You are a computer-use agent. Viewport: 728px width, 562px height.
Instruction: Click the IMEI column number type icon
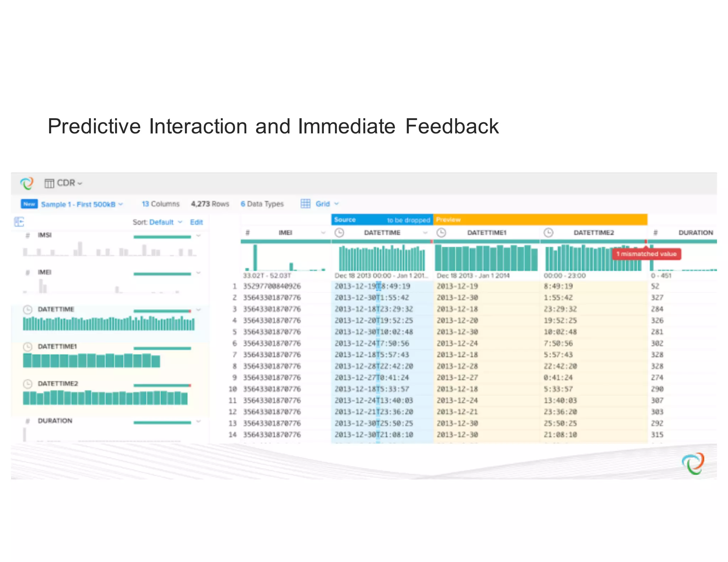[248, 233]
